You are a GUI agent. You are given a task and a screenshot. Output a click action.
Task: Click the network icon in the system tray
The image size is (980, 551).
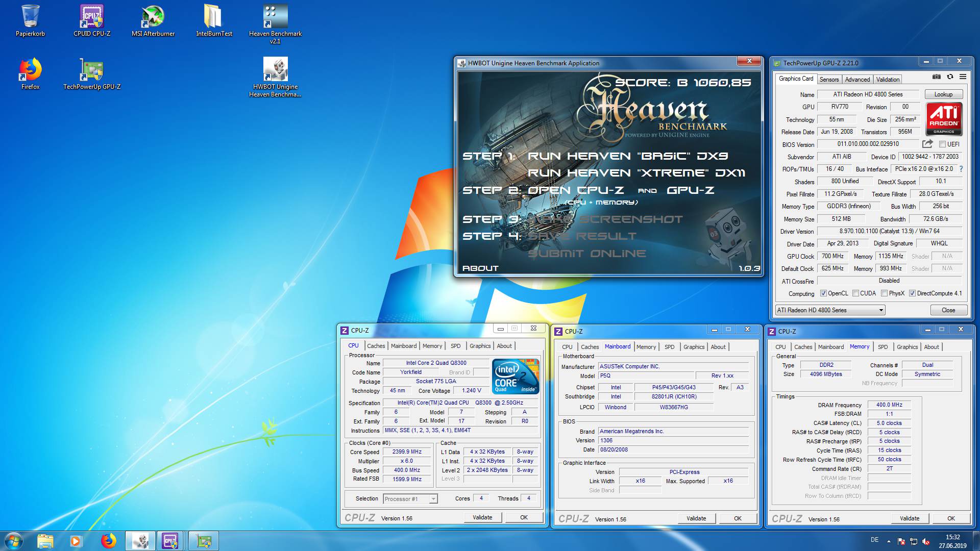coord(914,541)
